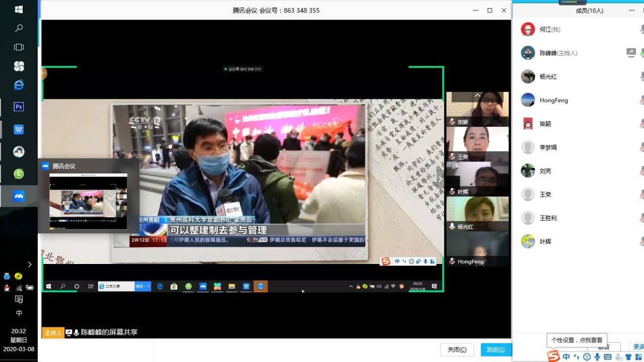644x362 pixels.
Task: Activate Sogou voice input microphone
Action: pos(597,356)
